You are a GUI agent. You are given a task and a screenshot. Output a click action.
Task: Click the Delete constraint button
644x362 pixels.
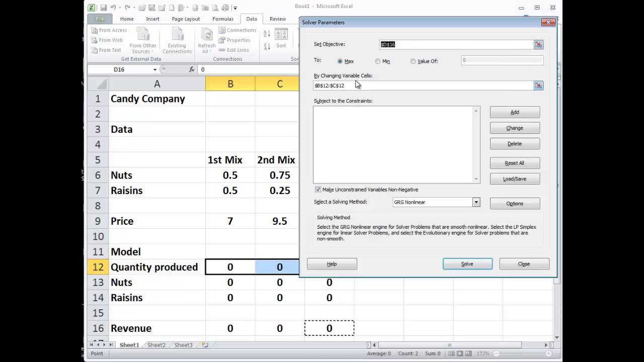click(x=515, y=143)
